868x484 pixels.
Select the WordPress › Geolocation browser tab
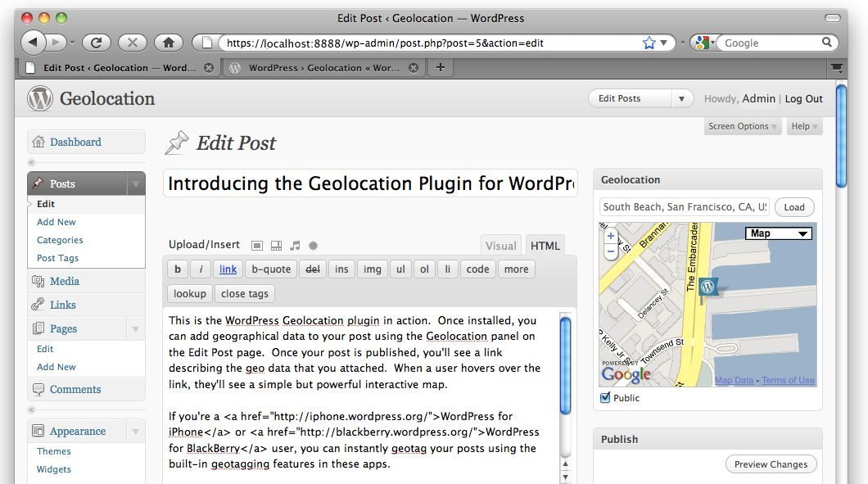pos(323,67)
